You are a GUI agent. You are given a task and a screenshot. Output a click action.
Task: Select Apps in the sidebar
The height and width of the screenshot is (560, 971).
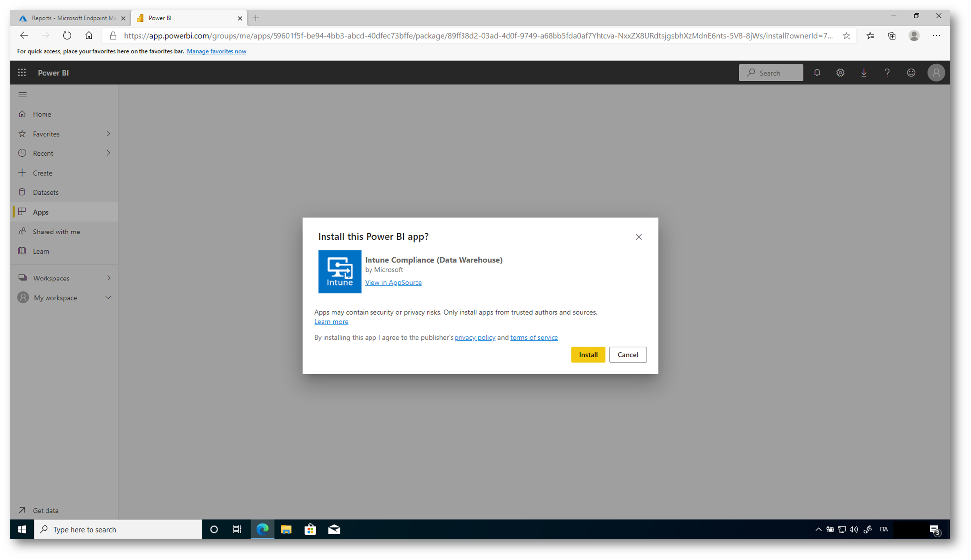(x=64, y=212)
